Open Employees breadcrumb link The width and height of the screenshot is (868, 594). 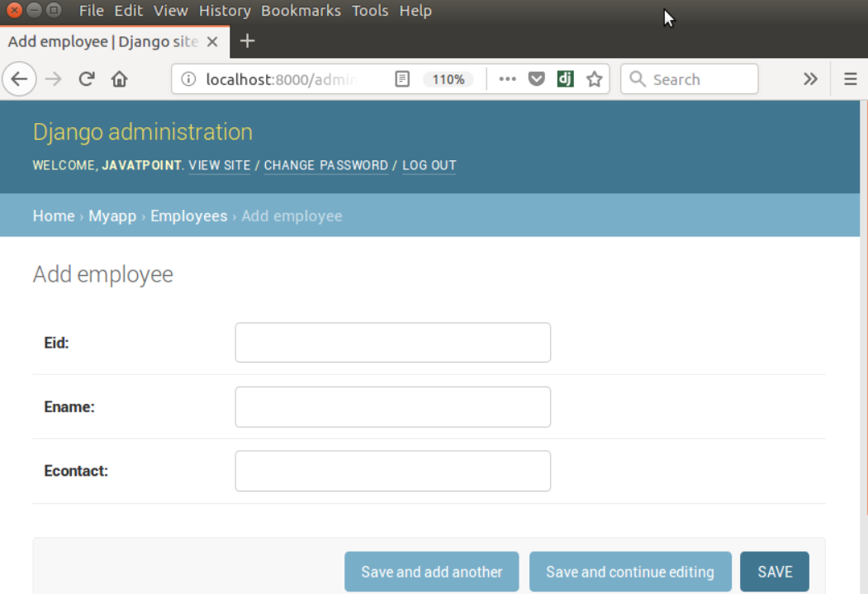[189, 216]
